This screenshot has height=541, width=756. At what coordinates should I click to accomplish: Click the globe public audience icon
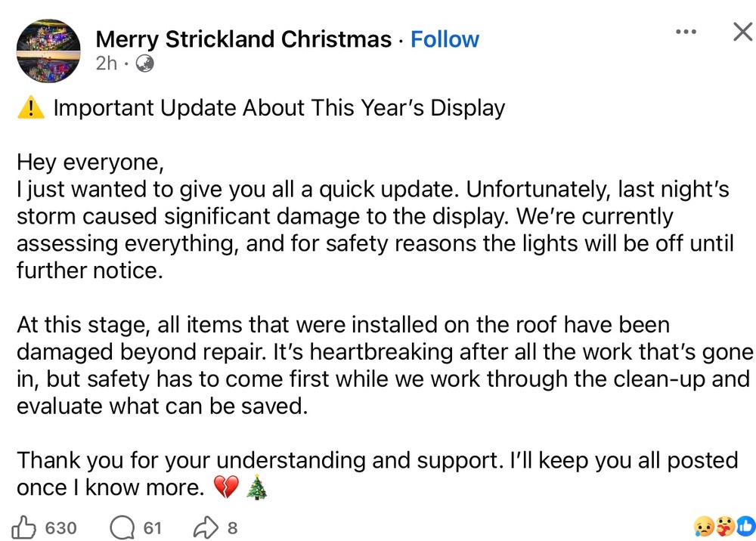coord(144,64)
